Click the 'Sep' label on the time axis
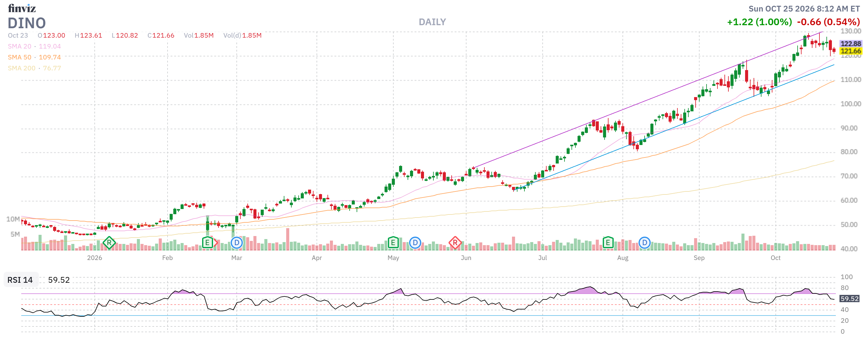868x341 pixels. [699, 258]
